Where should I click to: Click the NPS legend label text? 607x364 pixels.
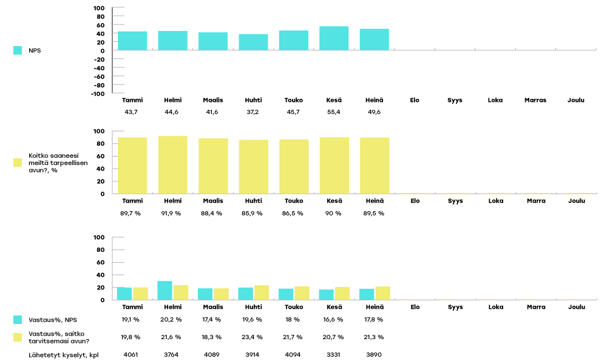click(35, 51)
